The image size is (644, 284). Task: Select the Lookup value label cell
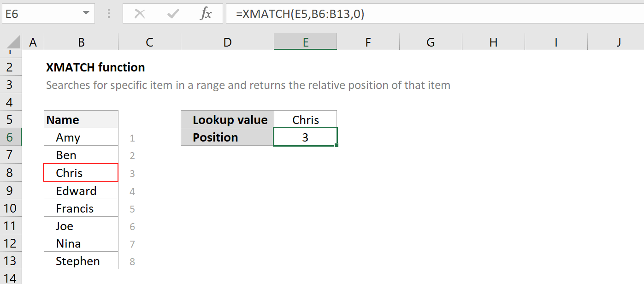point(227,119)
